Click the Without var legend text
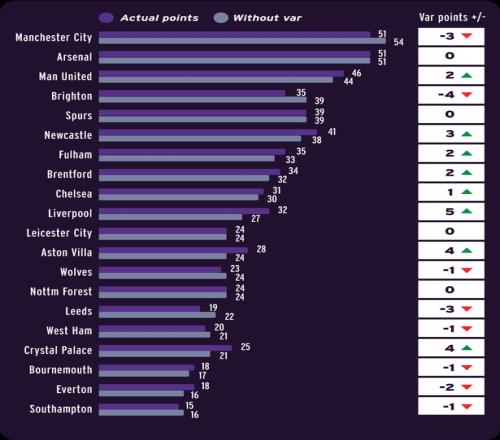The height and width of the screenshot is (440, 500). (267, 18)
